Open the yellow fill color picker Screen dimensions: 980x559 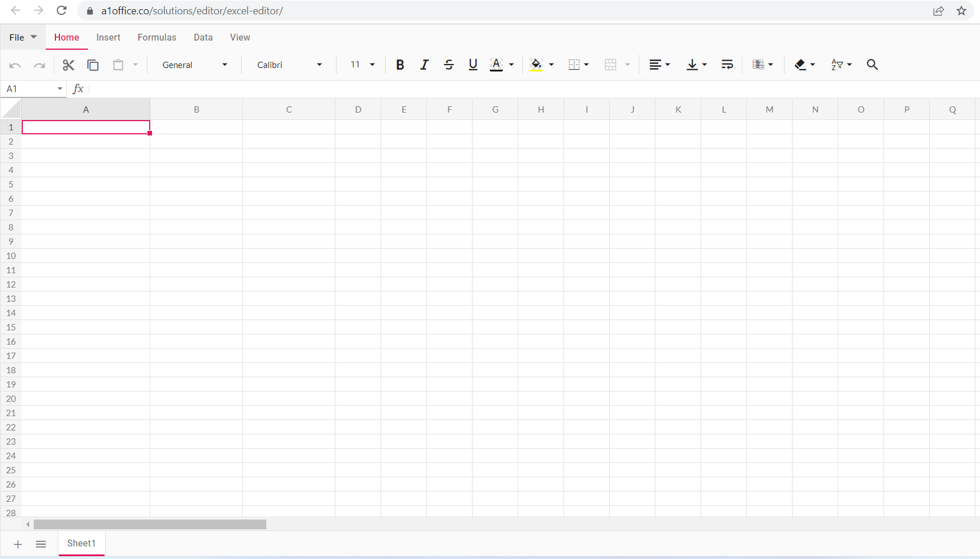(537, 65)
